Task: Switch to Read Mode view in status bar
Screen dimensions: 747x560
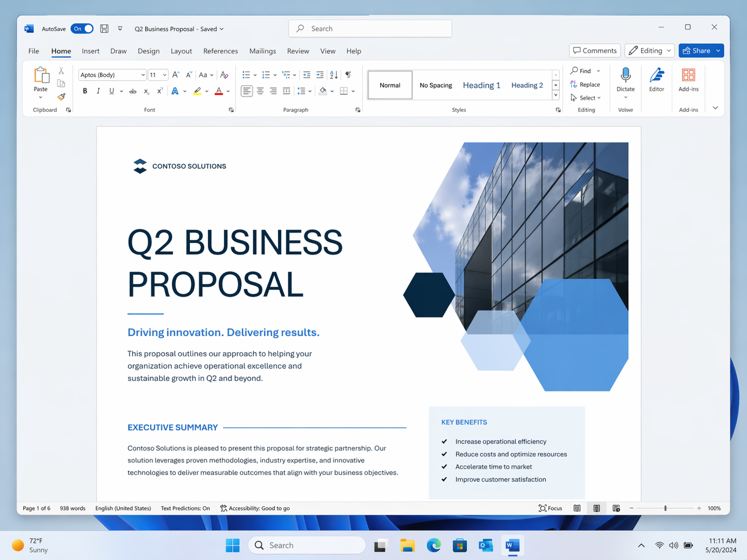Action: click(x=577, y=508)
